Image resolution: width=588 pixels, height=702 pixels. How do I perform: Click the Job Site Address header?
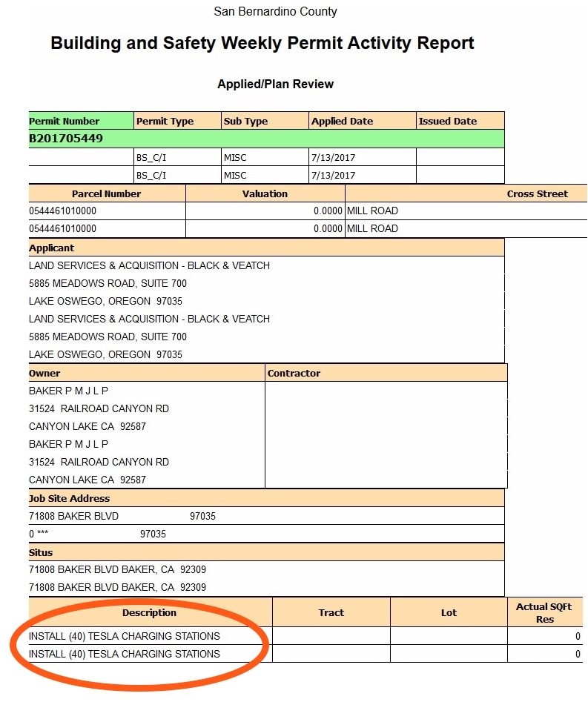pyautogui.click(x=69, y=498)
